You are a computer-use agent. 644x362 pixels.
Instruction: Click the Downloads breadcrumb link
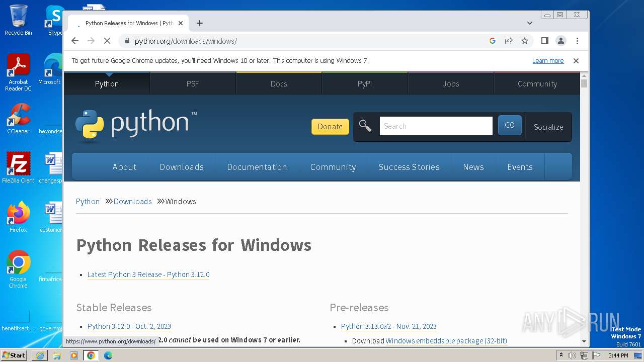pyautogui.click(x=132, y=202)
